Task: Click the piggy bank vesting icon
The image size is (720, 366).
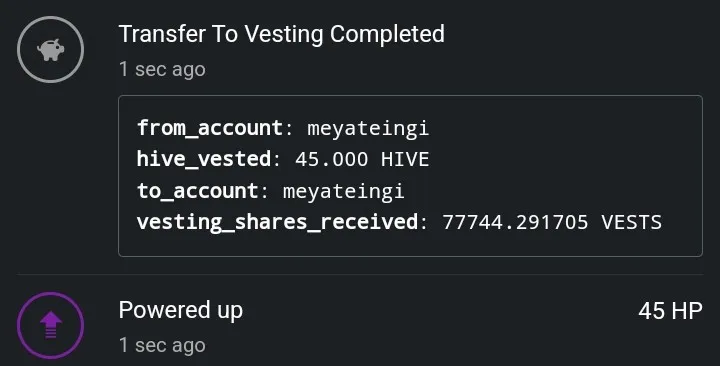Action: tap(51, 50)
